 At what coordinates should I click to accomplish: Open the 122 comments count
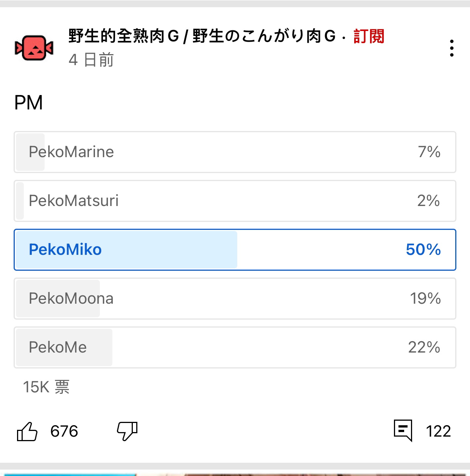438,431
